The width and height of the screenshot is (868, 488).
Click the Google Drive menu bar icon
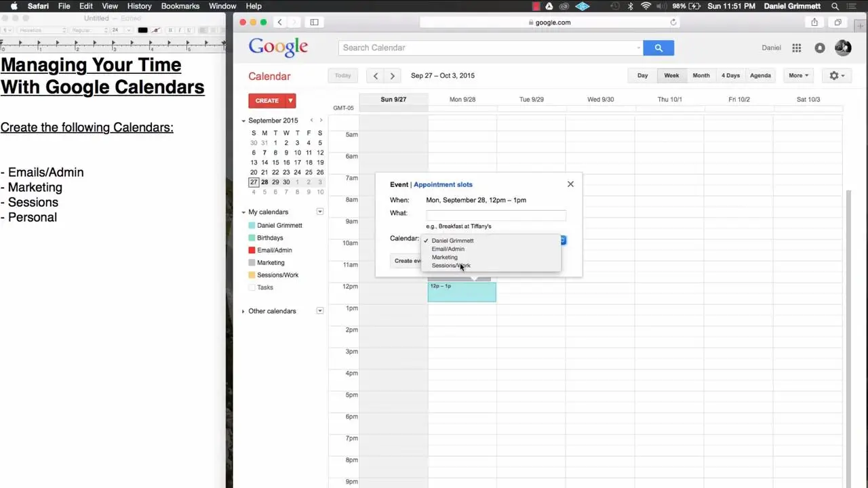coord(549,6)
